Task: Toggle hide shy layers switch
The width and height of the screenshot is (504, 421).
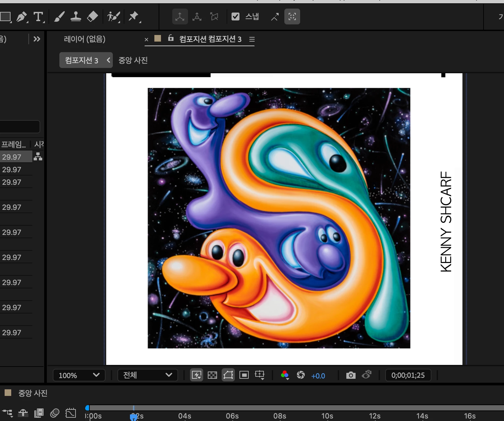Action: click(23, 413)
